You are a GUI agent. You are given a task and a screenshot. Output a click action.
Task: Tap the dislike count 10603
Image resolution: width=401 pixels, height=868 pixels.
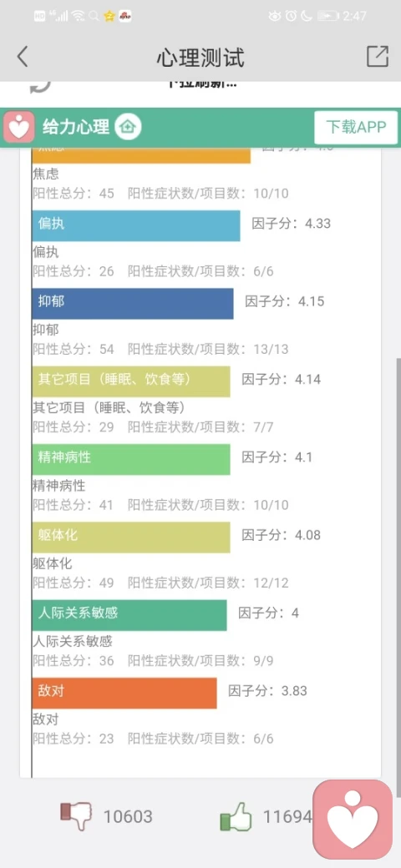tap(128, 816)
